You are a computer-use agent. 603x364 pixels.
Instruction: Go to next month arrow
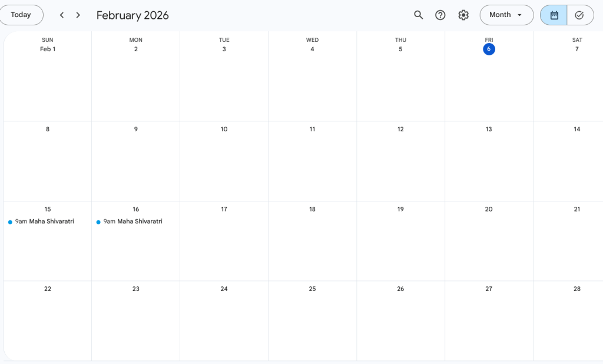(x=78, y=15)
